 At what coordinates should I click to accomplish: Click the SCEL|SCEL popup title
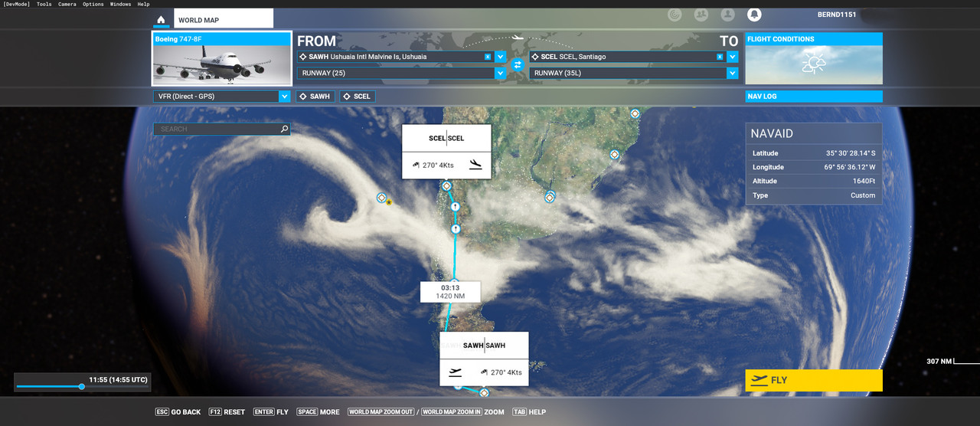tap(446, 139)
